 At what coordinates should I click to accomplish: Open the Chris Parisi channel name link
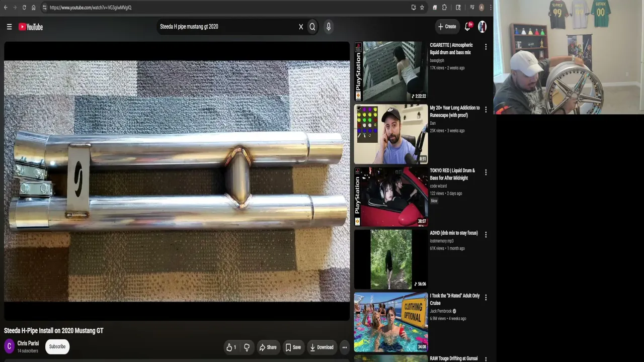(x=28, y=343)
